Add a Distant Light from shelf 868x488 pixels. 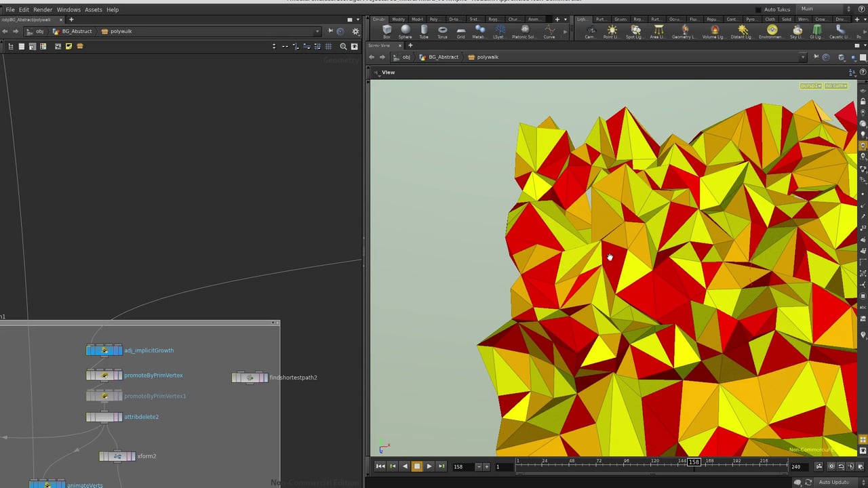coord(743,32)
